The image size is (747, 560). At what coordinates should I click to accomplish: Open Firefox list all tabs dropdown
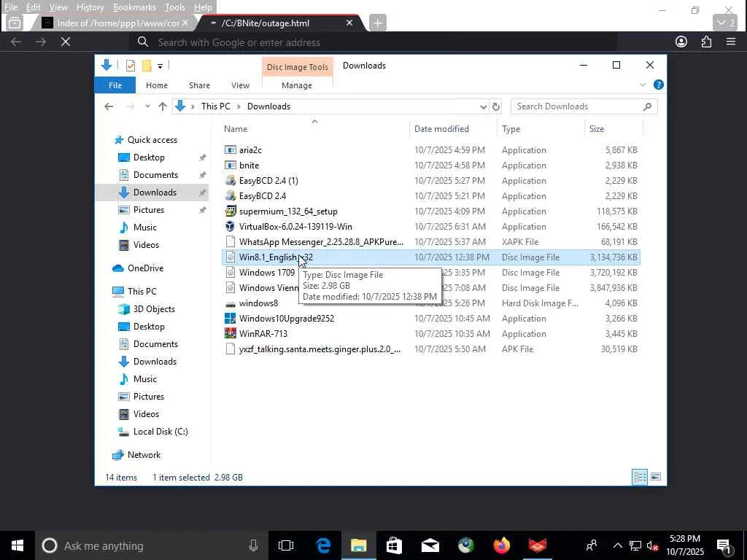725,23
